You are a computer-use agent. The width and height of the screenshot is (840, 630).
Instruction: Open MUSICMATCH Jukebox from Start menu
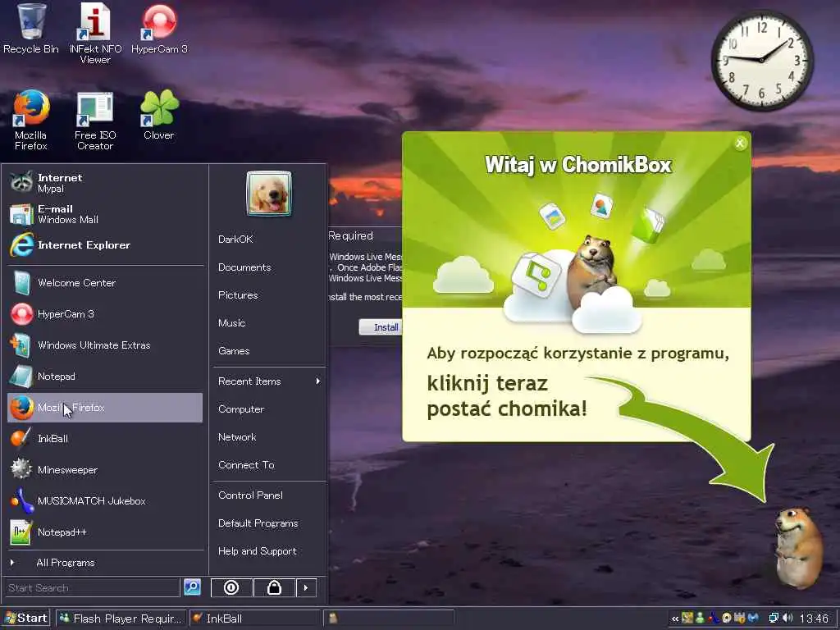tap(105, 501)
